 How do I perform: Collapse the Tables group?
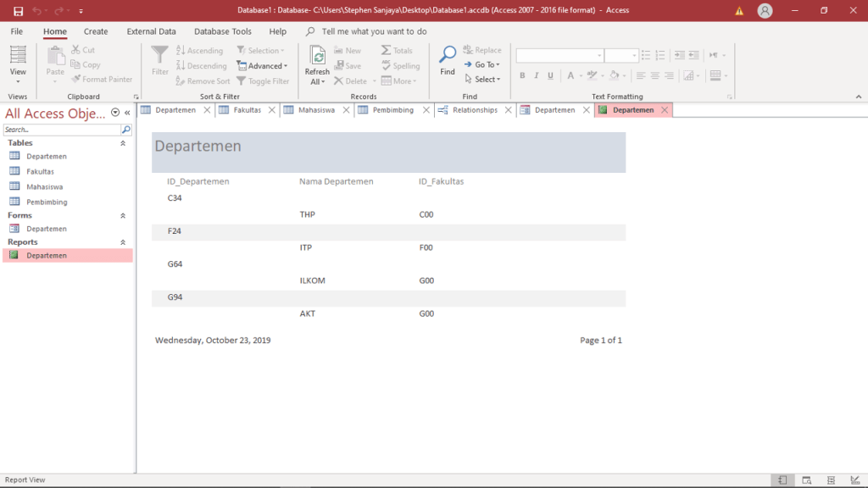(x=123, y=143)
